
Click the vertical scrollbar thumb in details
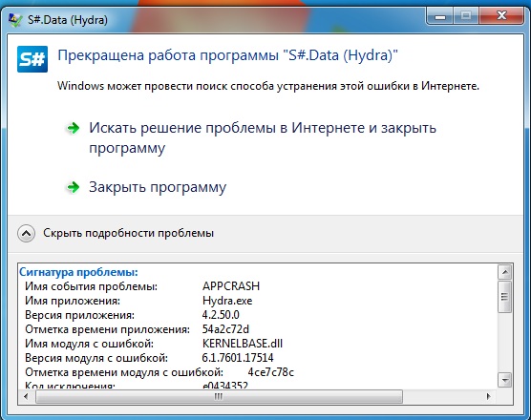tap(505, 297)
